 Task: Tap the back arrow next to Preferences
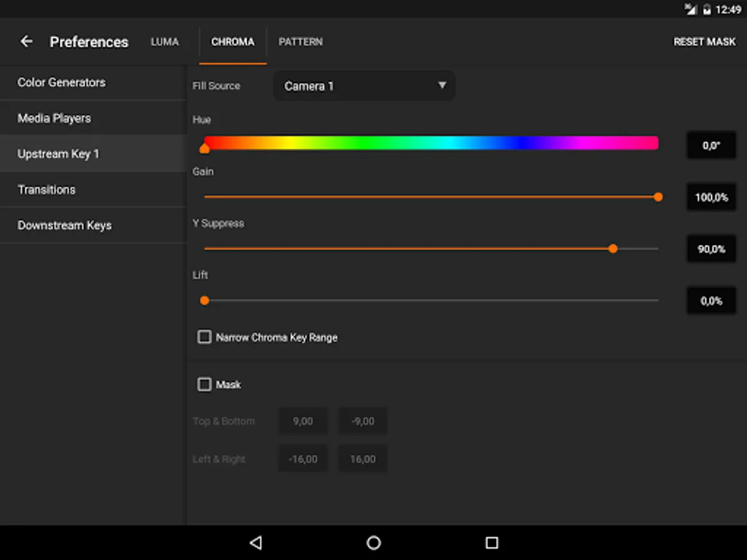coord(26,42)
